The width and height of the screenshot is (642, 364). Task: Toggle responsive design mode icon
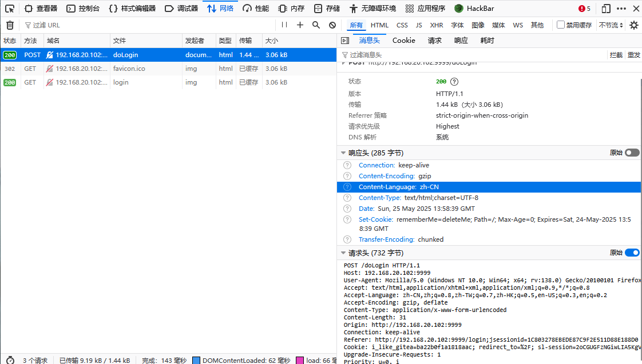click(606, 9)
